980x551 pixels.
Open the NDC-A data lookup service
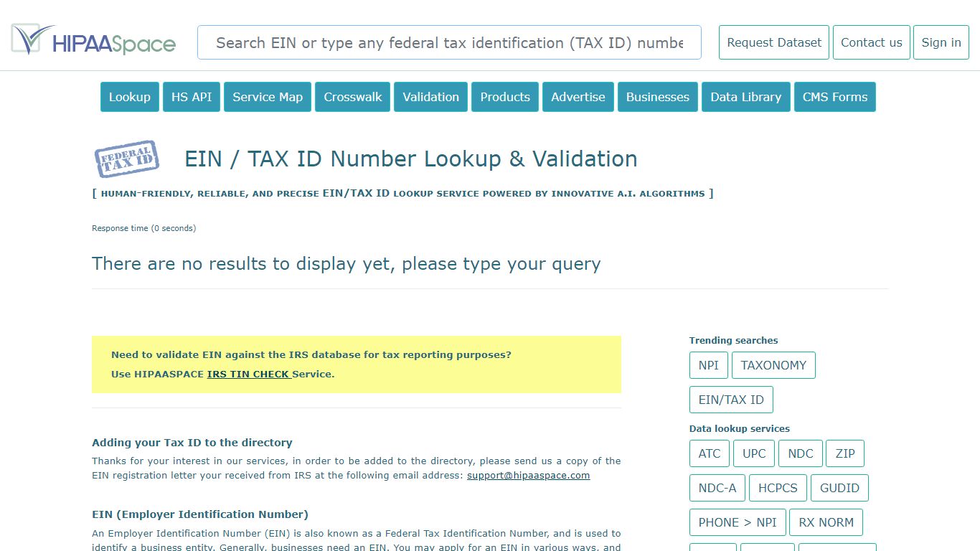tap(717, 488)
